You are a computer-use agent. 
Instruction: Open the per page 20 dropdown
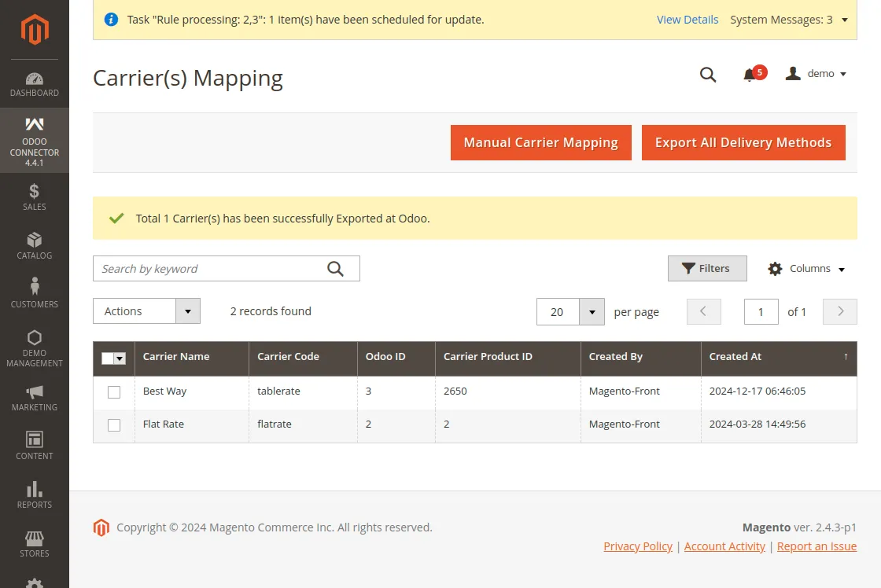(570, 311)
